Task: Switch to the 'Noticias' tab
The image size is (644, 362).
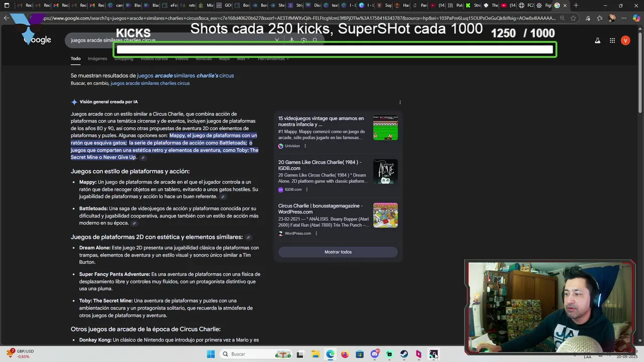Action: [204, 59]
